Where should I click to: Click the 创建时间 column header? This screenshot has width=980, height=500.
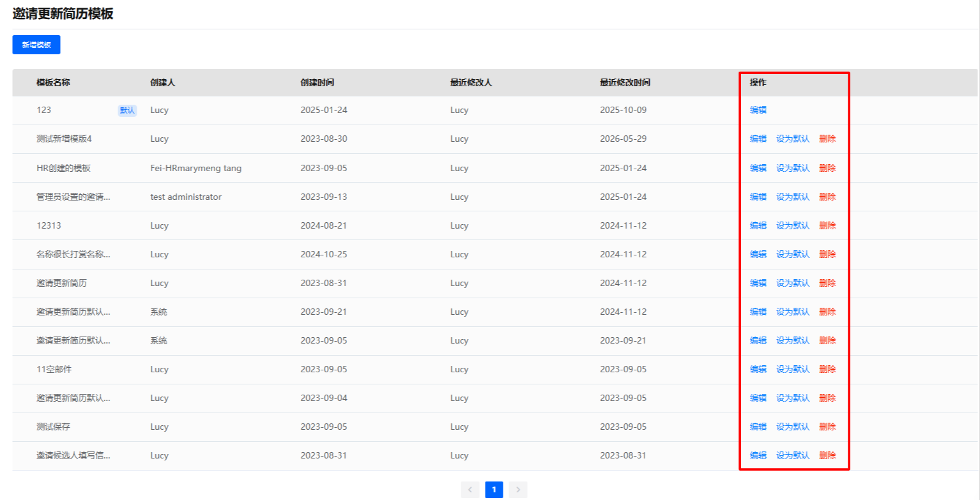click(x=318, y=82)
